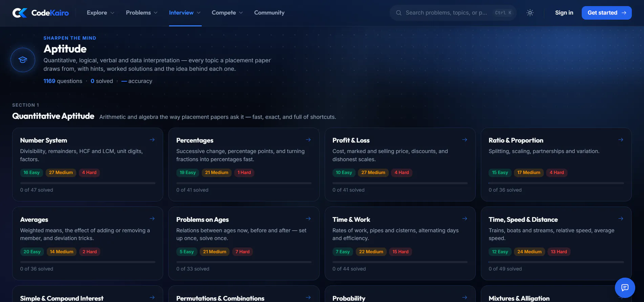This screenshot has width=644, height=302.
Task: Open the Simple & Compound Interest title
Action: tap(62, 298)
